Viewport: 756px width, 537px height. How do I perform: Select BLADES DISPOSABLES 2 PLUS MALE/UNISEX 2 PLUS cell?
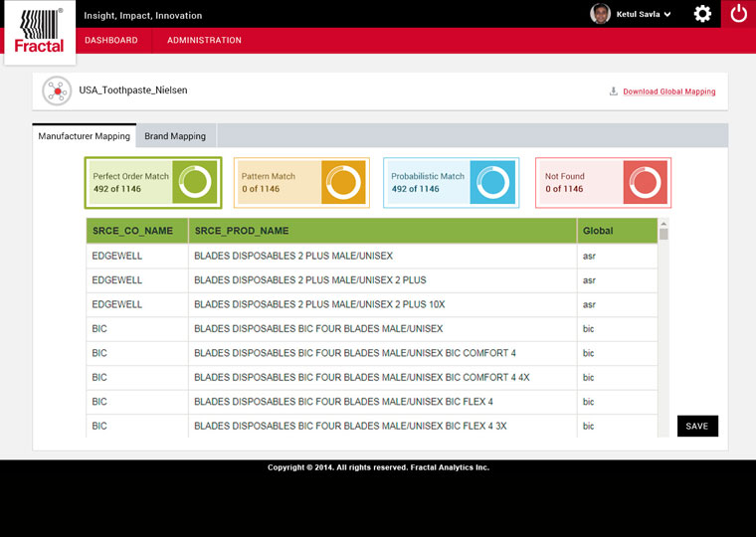383,280
